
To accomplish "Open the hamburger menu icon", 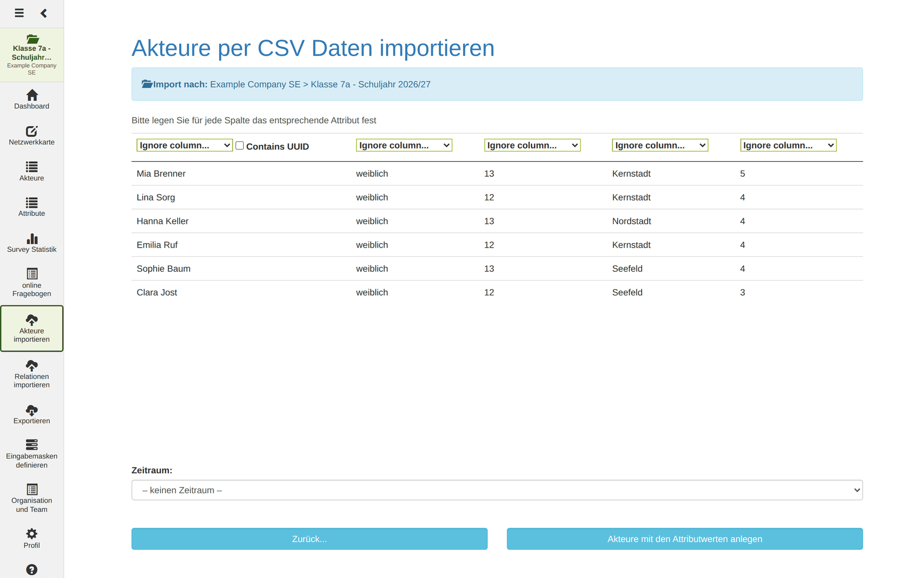I will pos(19,13).
